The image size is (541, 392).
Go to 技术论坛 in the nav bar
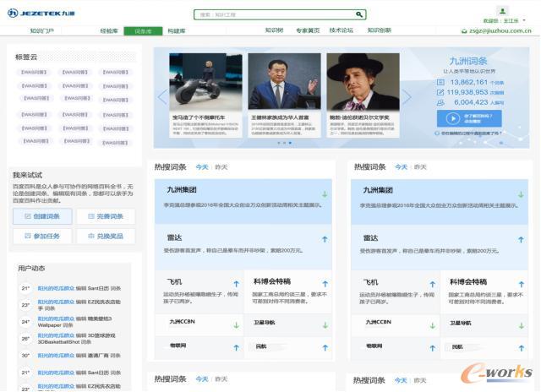(341, 30)
